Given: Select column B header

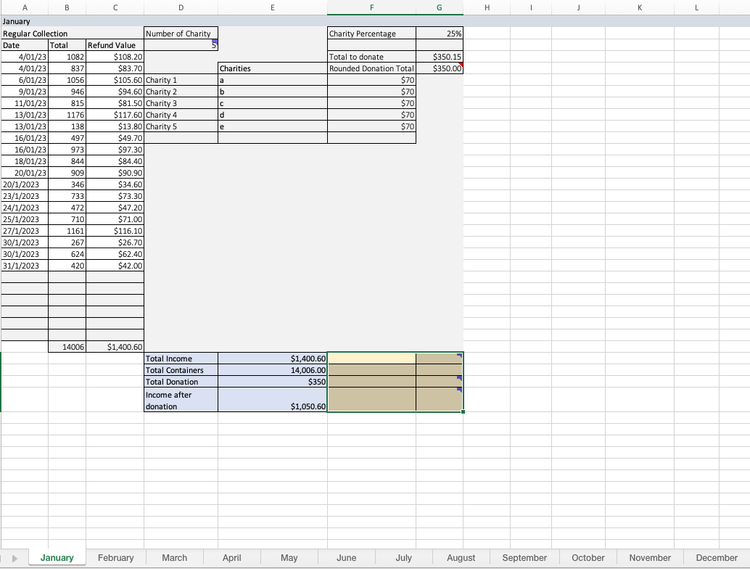Looking at the screenshot, I should coord(67,8).
